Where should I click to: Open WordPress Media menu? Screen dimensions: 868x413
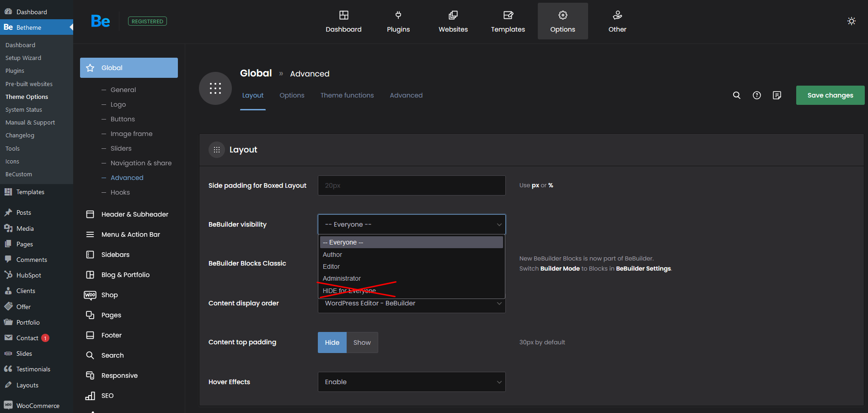(37, 228)
